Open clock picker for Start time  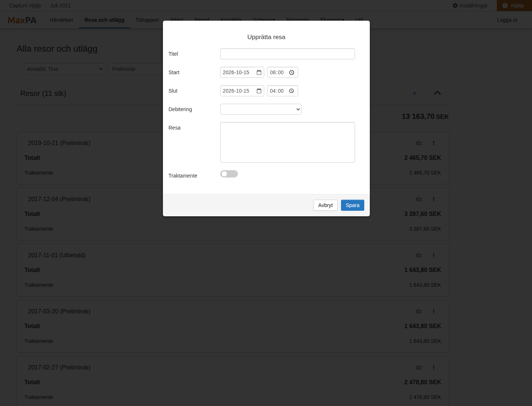(x=291, y=72)
